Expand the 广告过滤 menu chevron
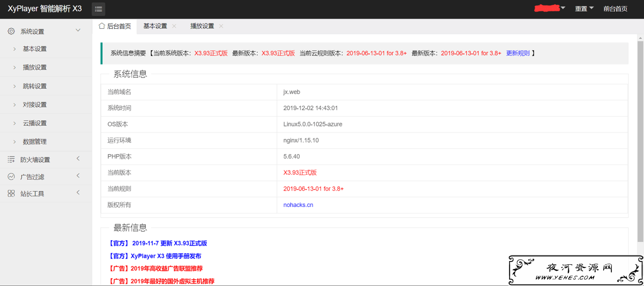This screenshot has height=286, width=644. [78, 176]
